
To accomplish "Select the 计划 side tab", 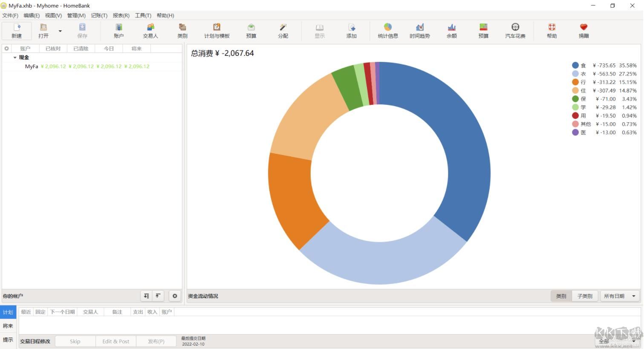I will pyautogui.click(x=8, y=312).
